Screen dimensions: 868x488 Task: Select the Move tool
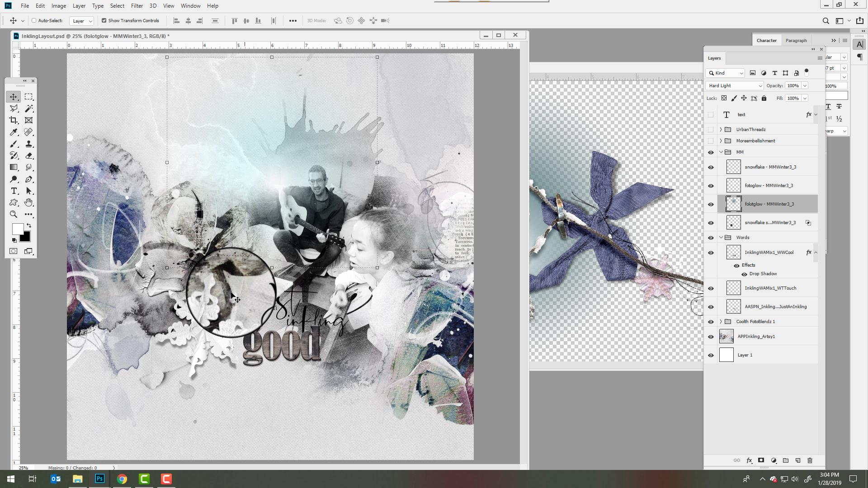tap(13, 96)
